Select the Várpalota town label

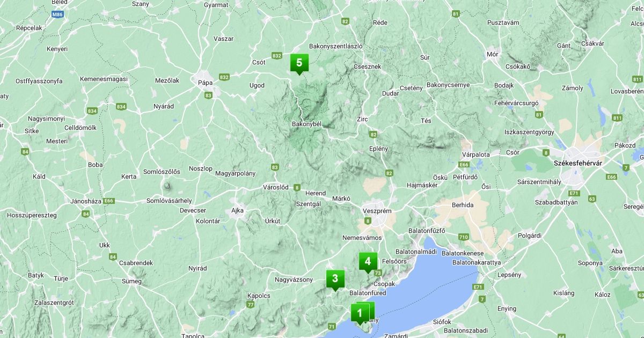pyautogui.click(x=475, y=155)
